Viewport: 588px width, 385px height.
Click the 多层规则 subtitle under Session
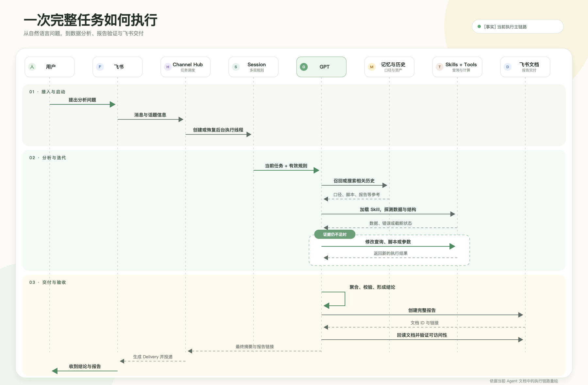[x=257, y=70]
